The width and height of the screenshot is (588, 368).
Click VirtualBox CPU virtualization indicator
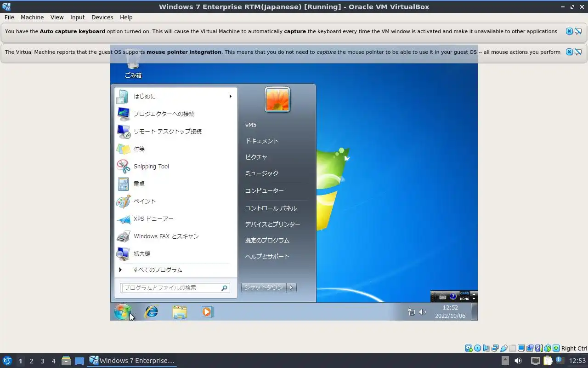(539, 348)
